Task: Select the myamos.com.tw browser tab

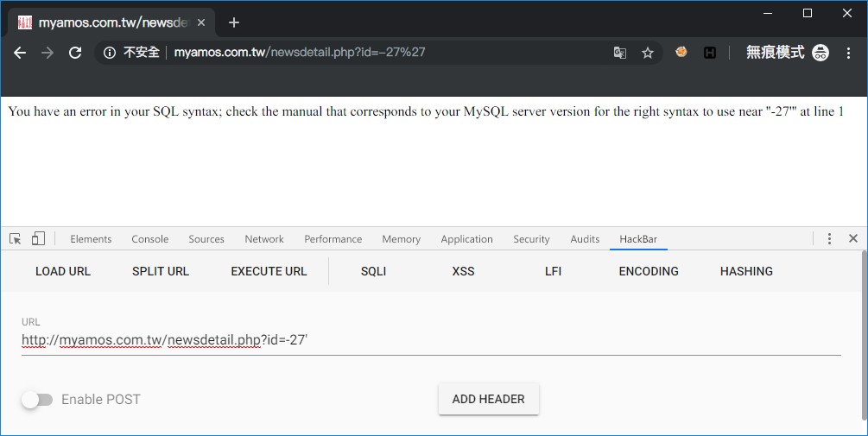Action: (x=111, y=22)
